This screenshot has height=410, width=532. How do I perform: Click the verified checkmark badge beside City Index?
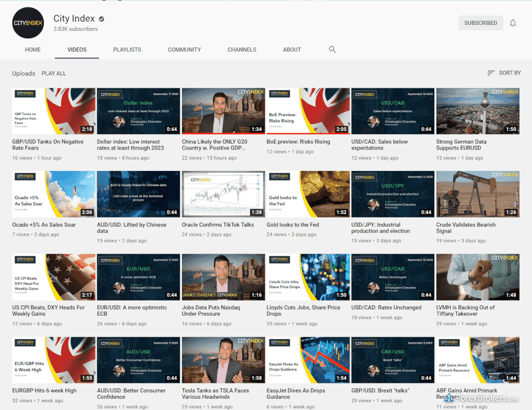coord(102,19)
